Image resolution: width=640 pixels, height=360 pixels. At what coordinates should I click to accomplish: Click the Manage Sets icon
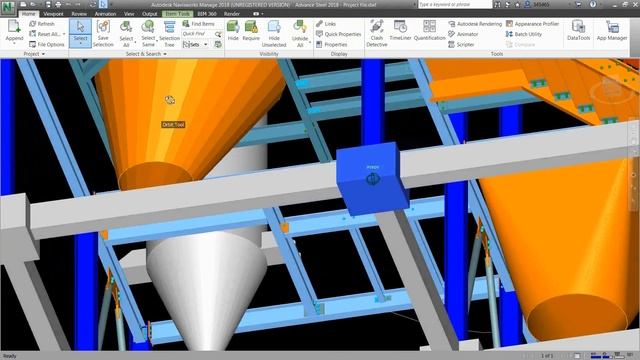click(x=218, y=44)
